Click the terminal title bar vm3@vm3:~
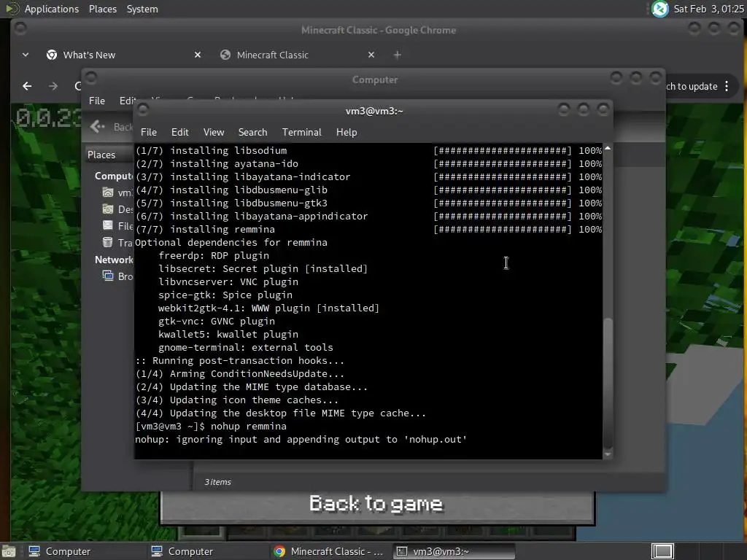 (374, 111)
